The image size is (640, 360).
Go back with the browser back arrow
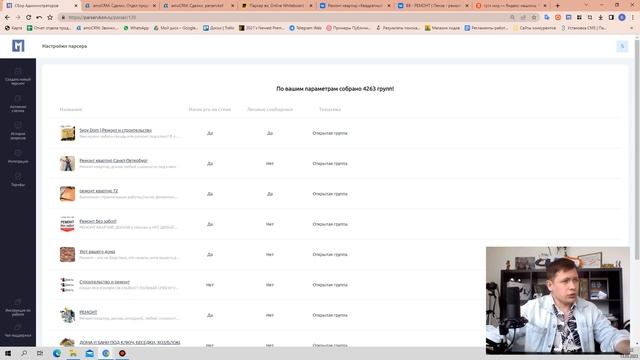coord(7,18)
